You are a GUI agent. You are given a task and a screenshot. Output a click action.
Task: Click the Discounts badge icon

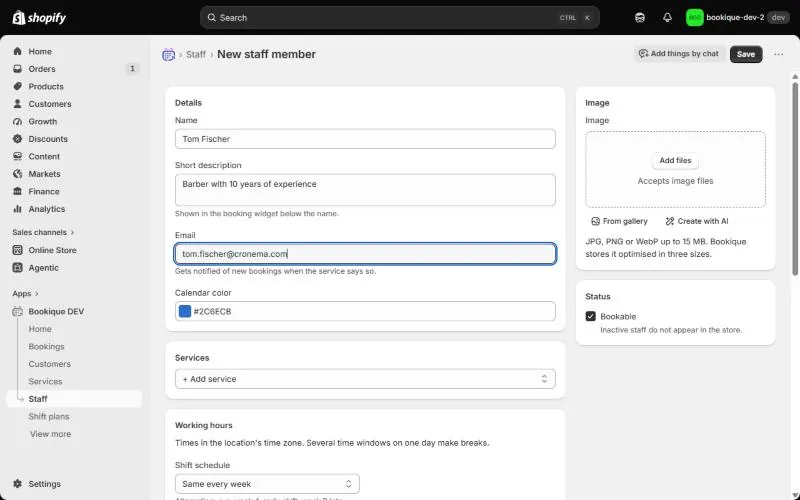18,139
